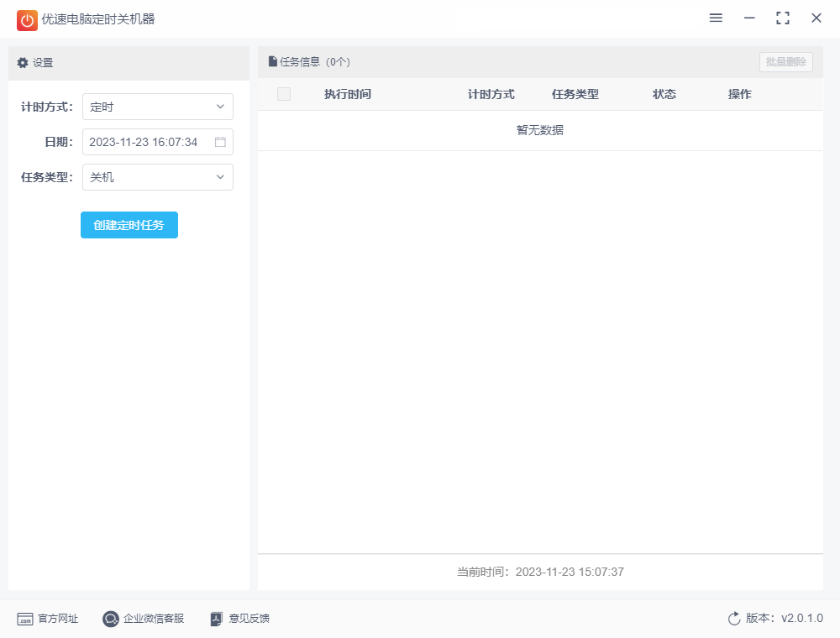Viewport: 840px width, 638px height.
Task: Click the 设置 gear icon
Action: 24,62
